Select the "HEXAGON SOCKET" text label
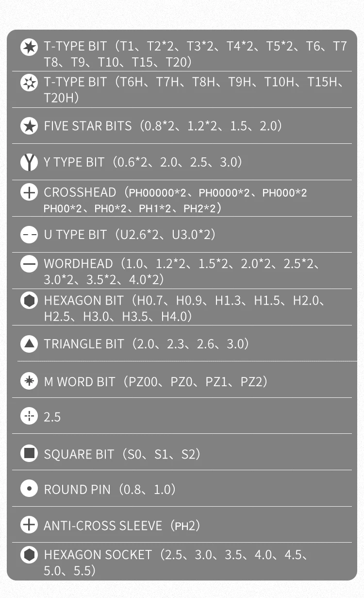Image resolution: width=364 pixels, height=598 pixels. pyautogui.click(x=98, y=555)
